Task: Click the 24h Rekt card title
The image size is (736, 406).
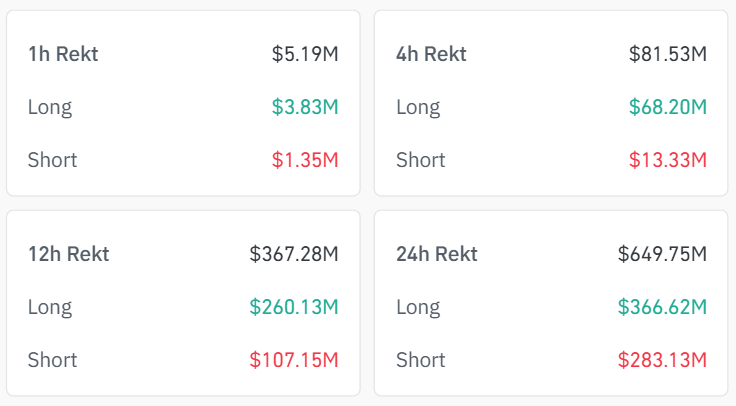Action: (x=437, y=254)
